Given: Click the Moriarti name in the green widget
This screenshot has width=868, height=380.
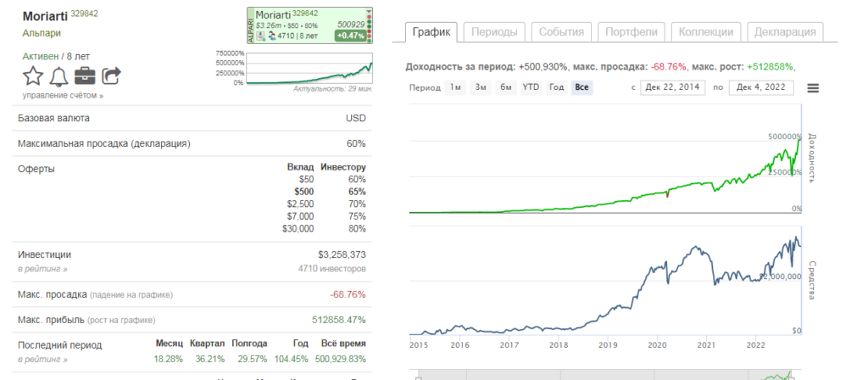Looking at the screenshot, I should [273, 14].
